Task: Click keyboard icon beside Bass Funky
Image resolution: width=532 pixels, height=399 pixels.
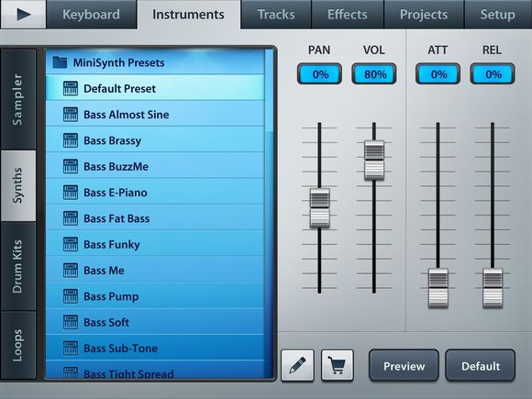Action: pos(71,244)
